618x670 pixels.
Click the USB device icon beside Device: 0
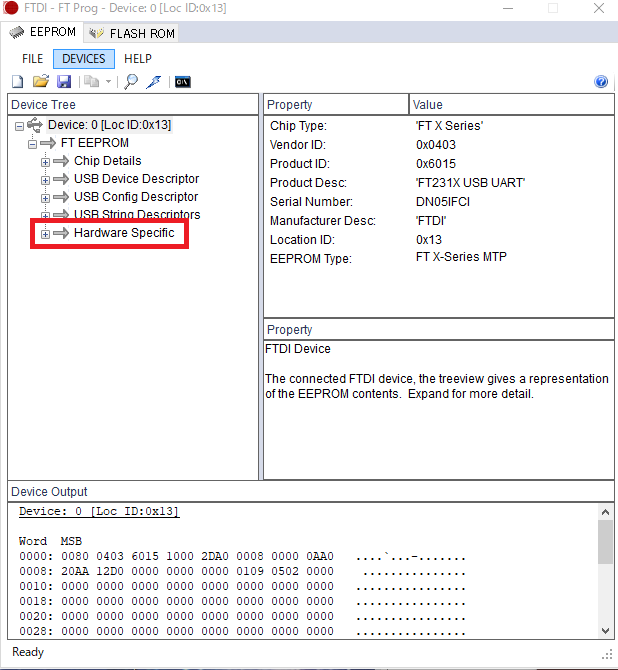point(35,125)
